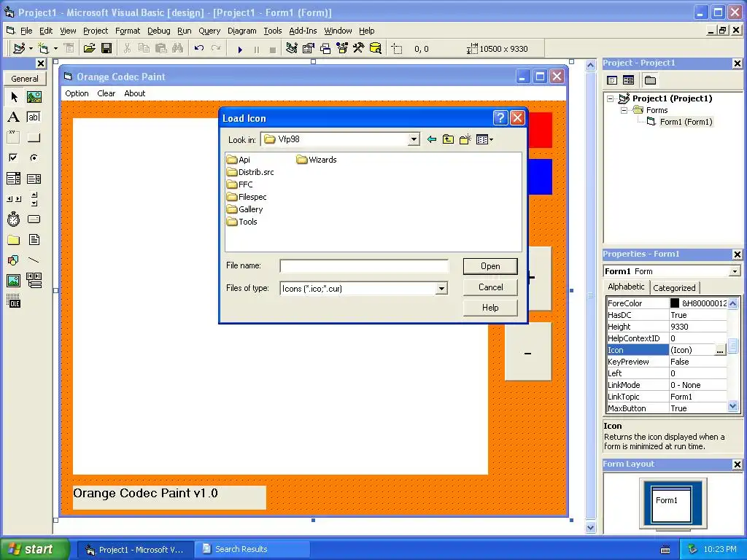This screenshot has height=560, width=747.
Task: Select the Wizards folder in file list
Action: coord(317,160)
